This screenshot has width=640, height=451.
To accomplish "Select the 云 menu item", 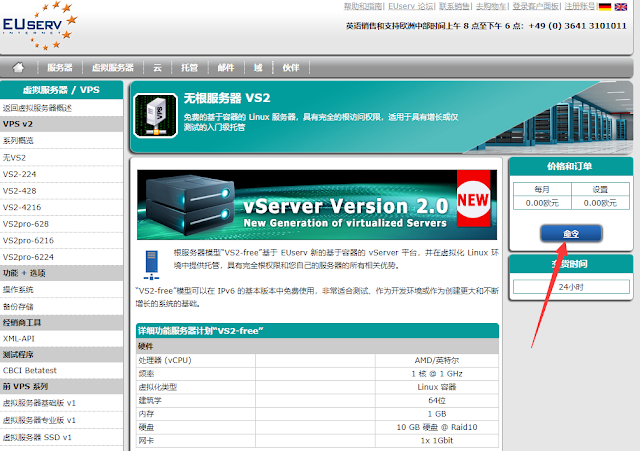I will point(157,67).
